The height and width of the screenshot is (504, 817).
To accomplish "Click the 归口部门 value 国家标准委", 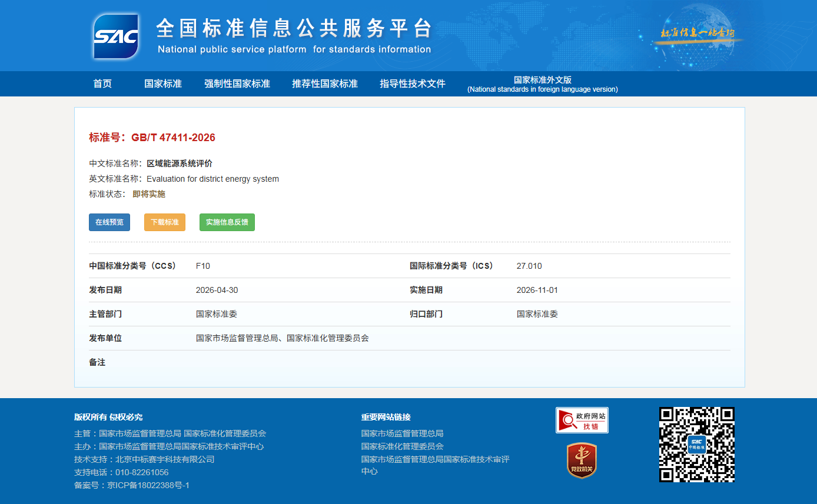I will (537, 314).
